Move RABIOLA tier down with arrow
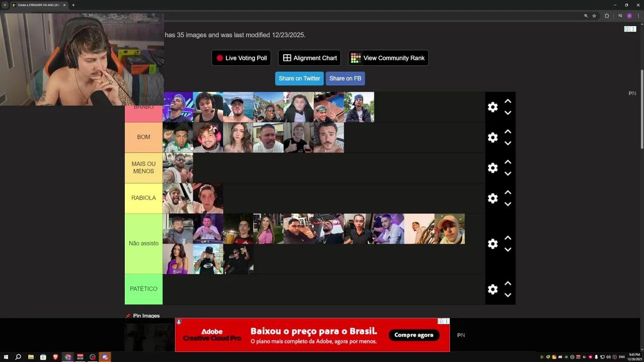The width and height of the screenshot is (644, 362). tap(508, 204)
